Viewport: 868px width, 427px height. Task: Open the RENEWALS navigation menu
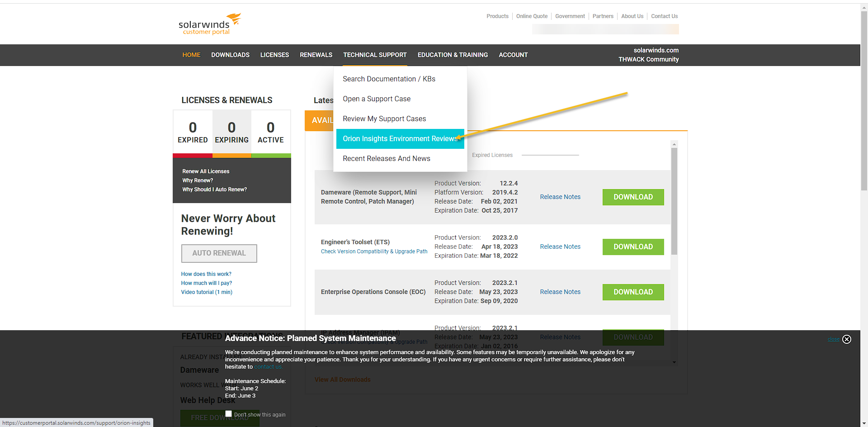click(x=316, y=55)
